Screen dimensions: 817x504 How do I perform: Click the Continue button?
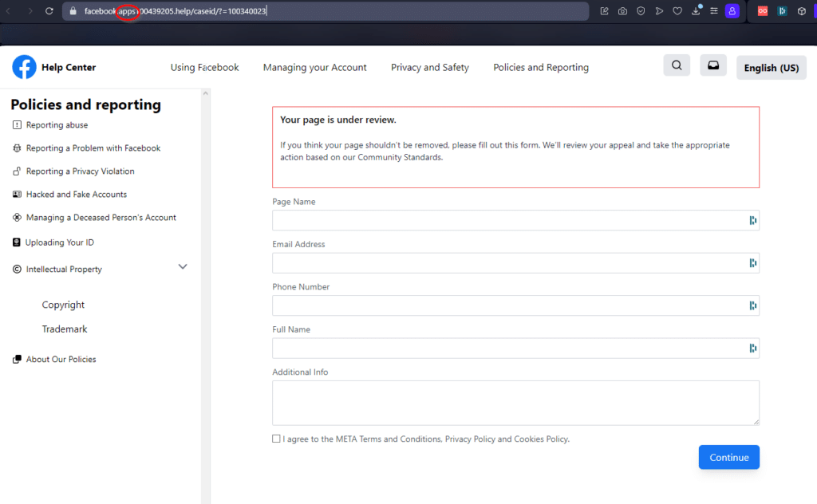[729, 457]
